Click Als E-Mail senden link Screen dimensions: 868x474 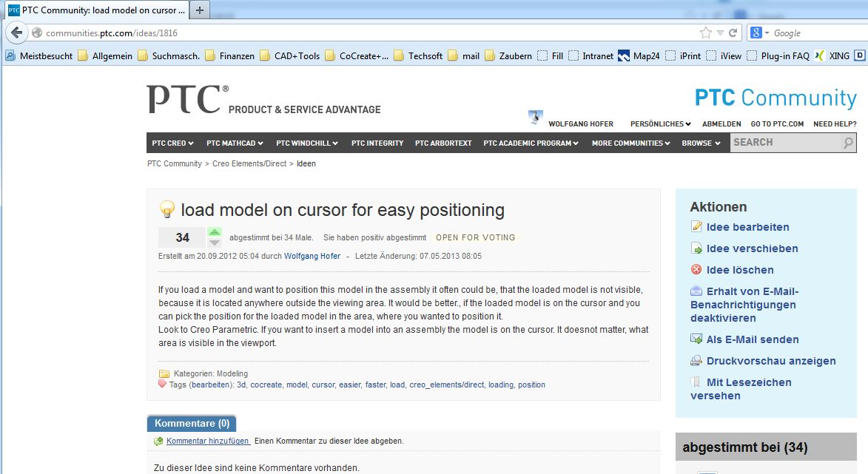753,339
